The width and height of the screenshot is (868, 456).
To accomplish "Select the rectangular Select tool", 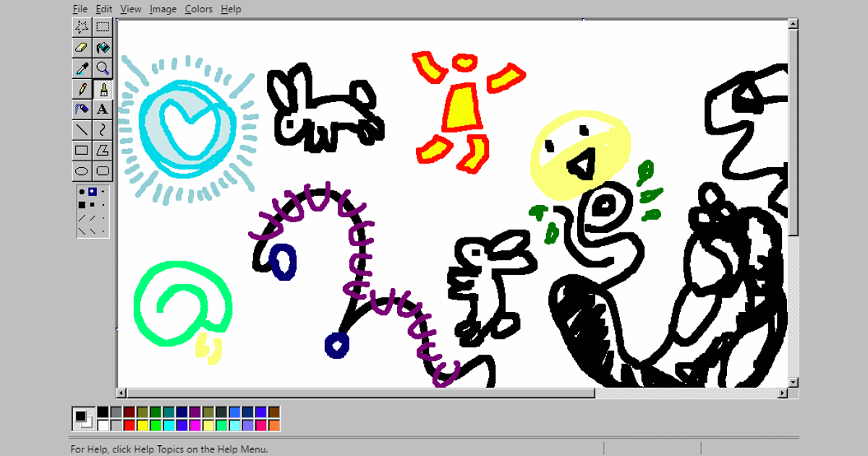I will [103, 28].
